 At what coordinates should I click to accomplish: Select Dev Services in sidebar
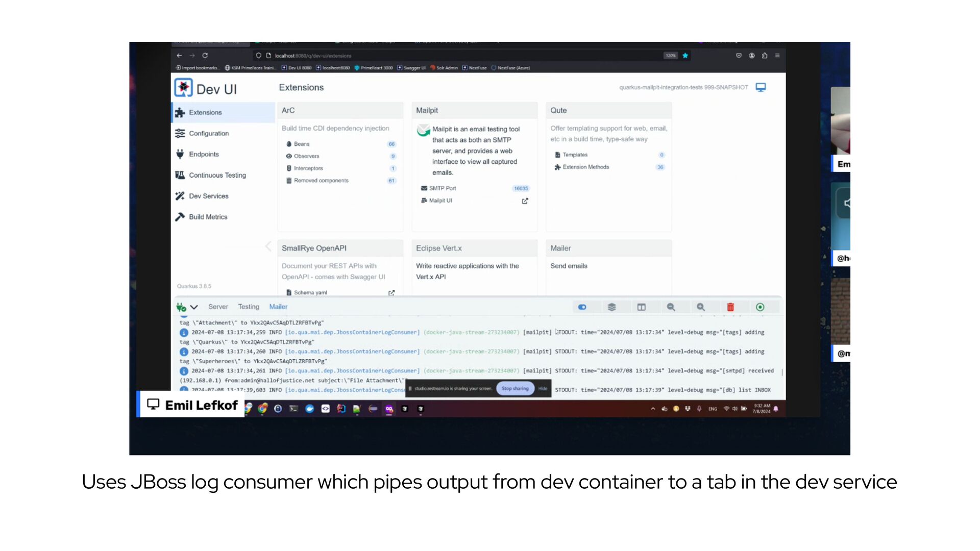223,196
